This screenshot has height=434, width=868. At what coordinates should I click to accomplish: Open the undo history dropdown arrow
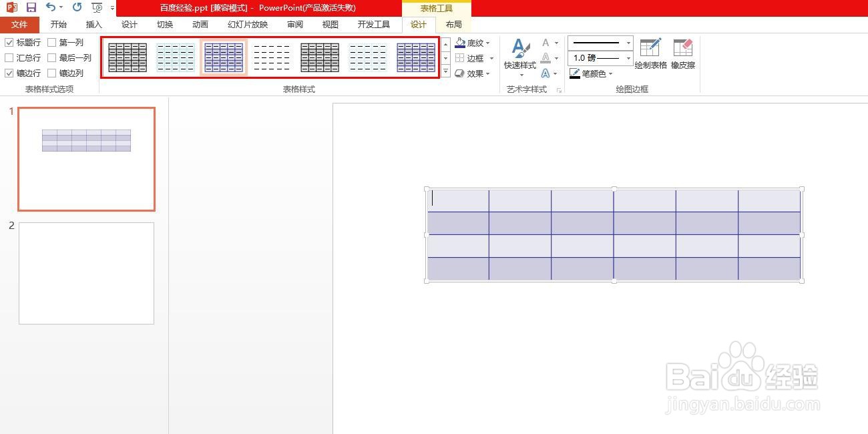[61, 7]
